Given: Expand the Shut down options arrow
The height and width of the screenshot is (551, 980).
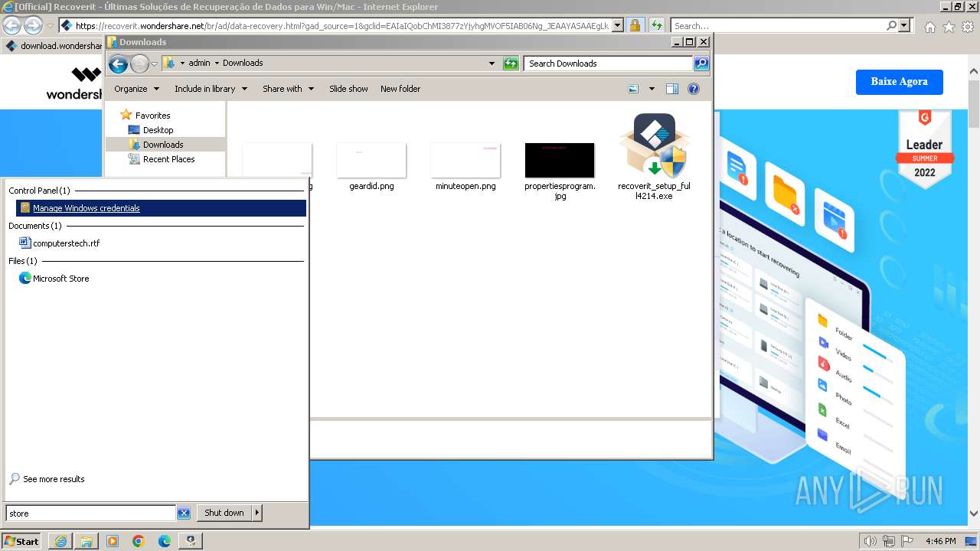Looking at the screenshot, I should [x=257, y=513].
